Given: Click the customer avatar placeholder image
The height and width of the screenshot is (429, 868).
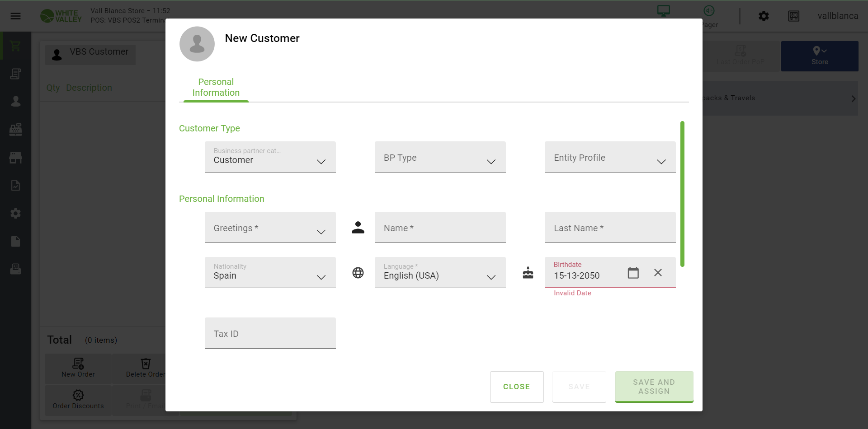Looking at the screenshot, I should point(197,44).
